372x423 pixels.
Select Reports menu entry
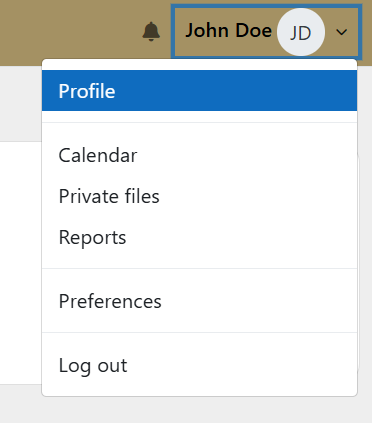coord(199,237)
